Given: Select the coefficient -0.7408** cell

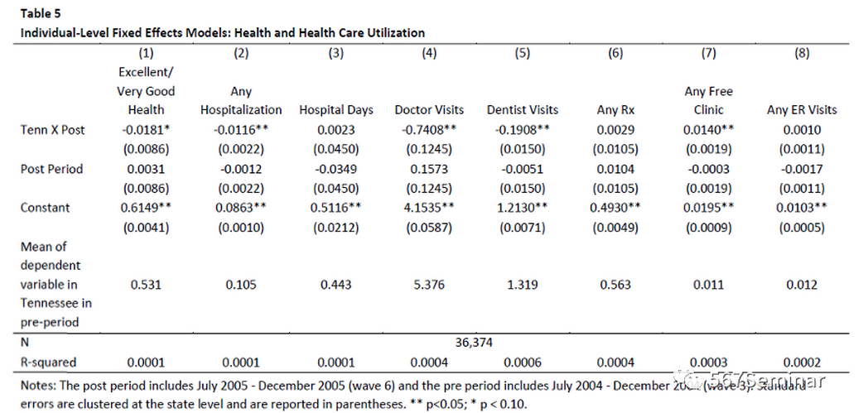Looking at the screenshot, I should tap(428, 130).
